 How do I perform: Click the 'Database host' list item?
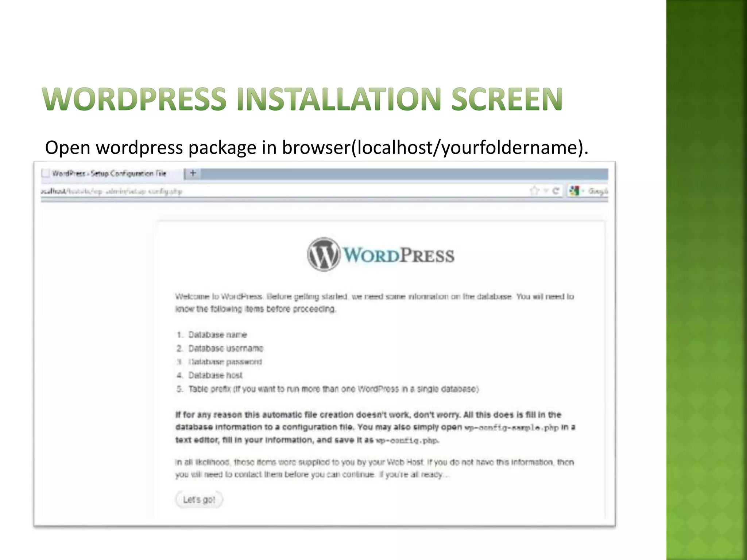(215, 375)
